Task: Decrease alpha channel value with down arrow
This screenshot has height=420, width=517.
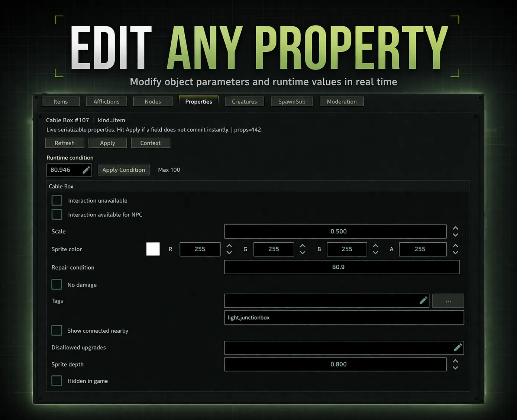Action: pyautogui.click(x=455, y=253)
